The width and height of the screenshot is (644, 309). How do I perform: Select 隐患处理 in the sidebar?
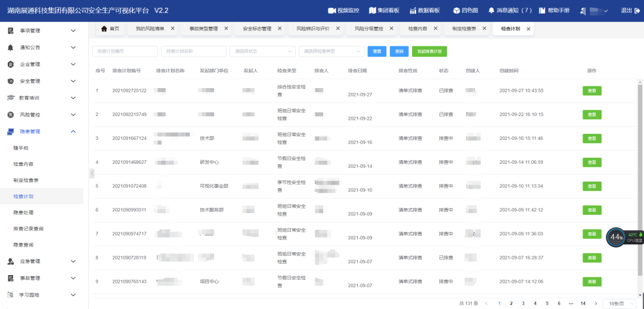tap(25, 212)
